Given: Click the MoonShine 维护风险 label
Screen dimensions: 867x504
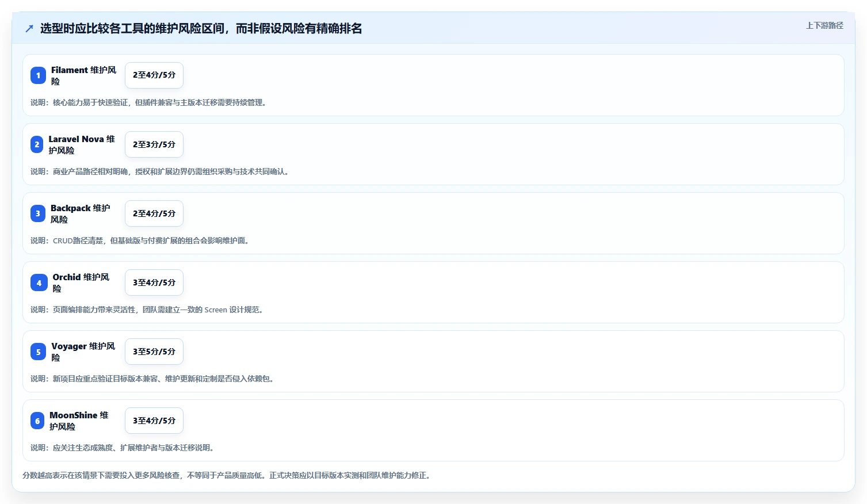Looking at the screenshot, I should tap(79, 421).
